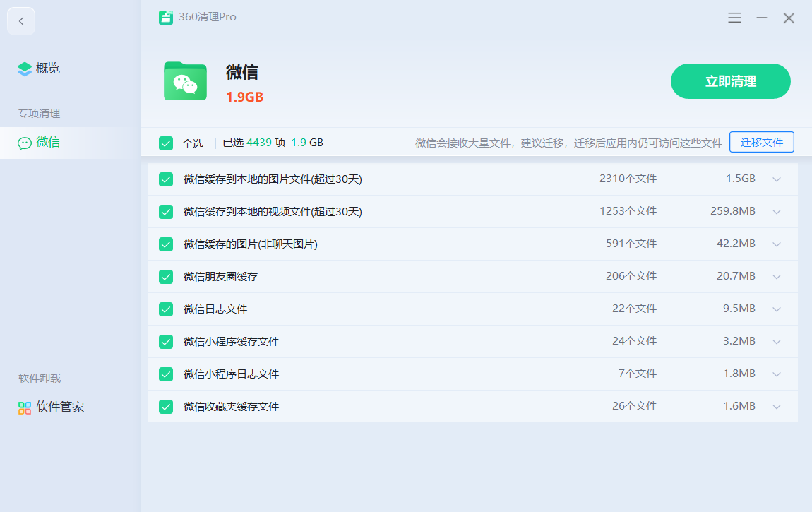This screenshot has height=512, width=812.
Task: Click the 微信 chat bubble sidebar icon
Action: tap(24, 143)
